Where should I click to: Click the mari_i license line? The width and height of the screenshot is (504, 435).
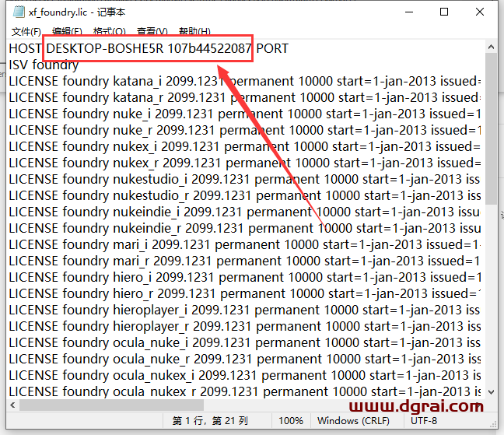click(245, 245)
